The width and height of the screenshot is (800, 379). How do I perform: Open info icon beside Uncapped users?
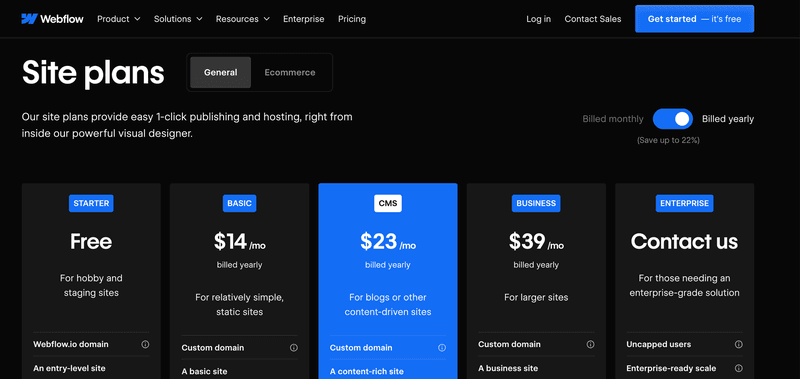pos(738,344)
